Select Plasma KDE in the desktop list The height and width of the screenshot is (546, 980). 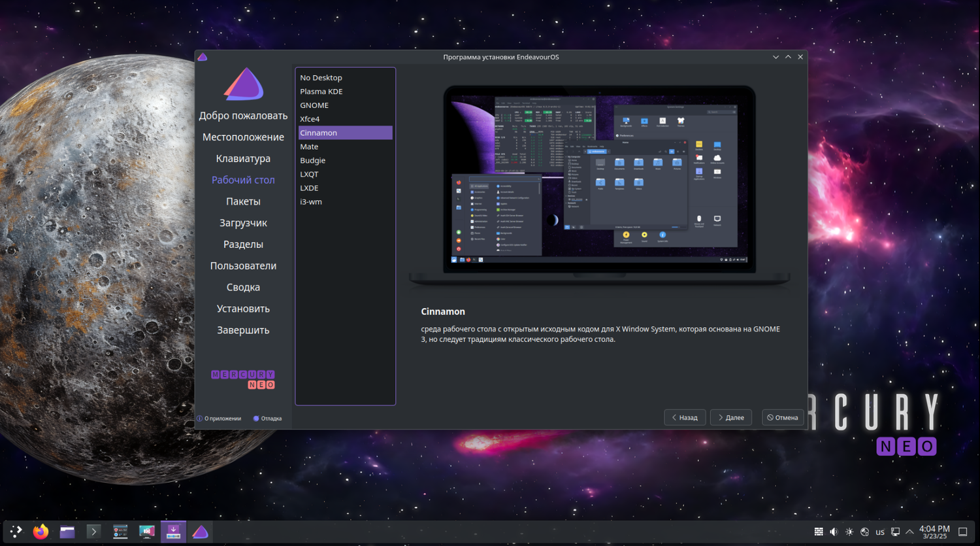pos(346,92)
